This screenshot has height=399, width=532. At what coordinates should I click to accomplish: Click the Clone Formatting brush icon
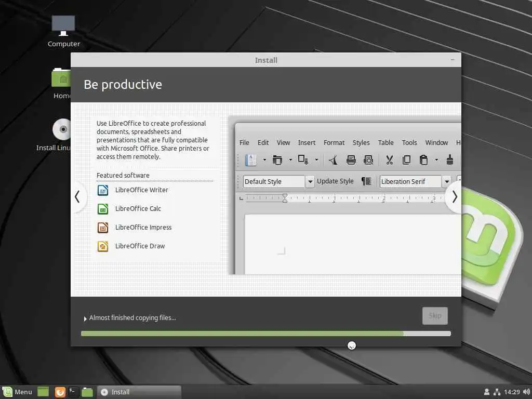[450, 159]
